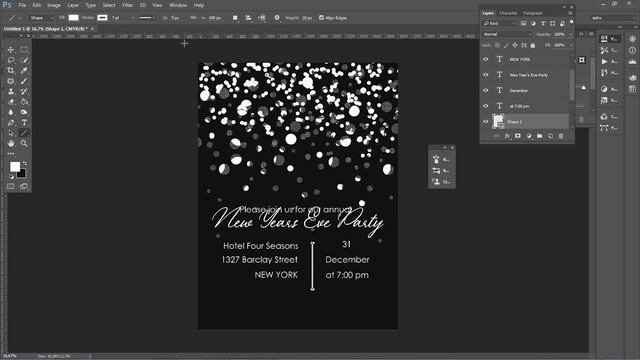640x360 pixels.
Task: Open path operations in options bar
Action: click(x=235, y=18)
